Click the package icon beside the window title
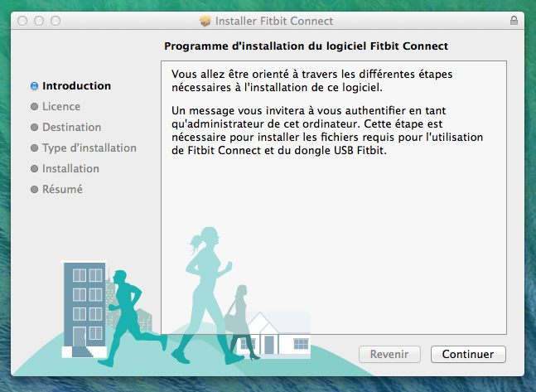The height and width of the screenshot is (392, 536). [x=205, y=21]
